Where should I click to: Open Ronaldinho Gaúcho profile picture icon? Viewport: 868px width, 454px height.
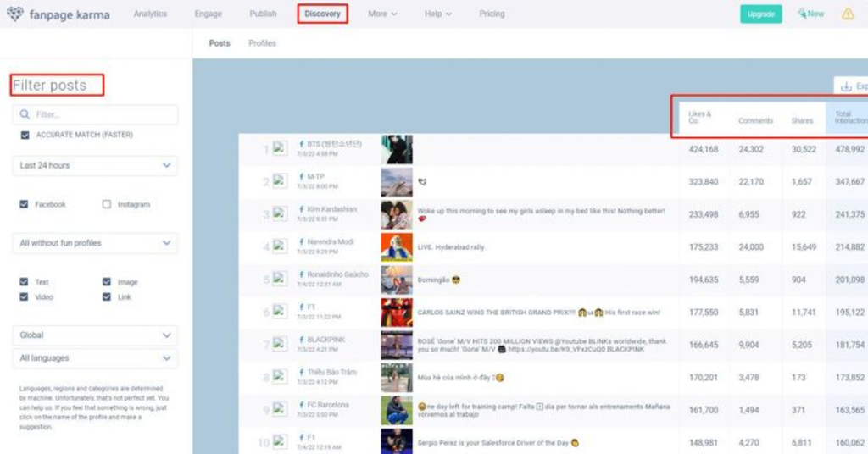(280, 279)
